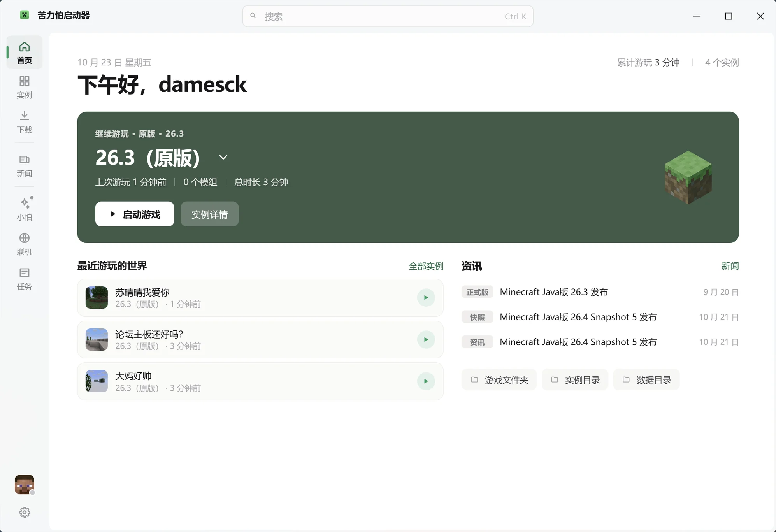Open the 下载 download section

click(x=25, y=122)
